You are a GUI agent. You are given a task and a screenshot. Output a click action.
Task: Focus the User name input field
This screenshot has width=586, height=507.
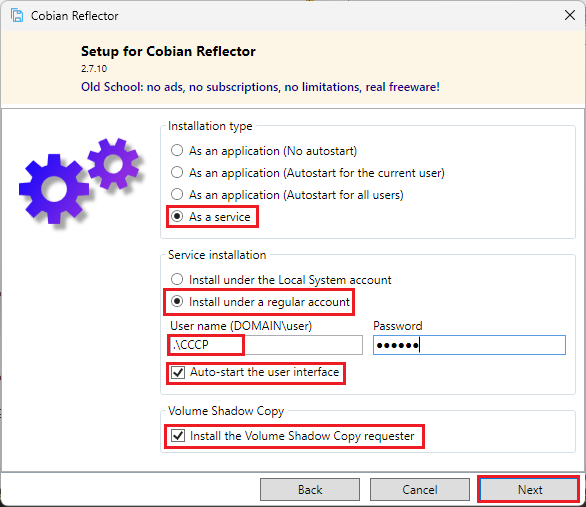click(x=266, y=345)
